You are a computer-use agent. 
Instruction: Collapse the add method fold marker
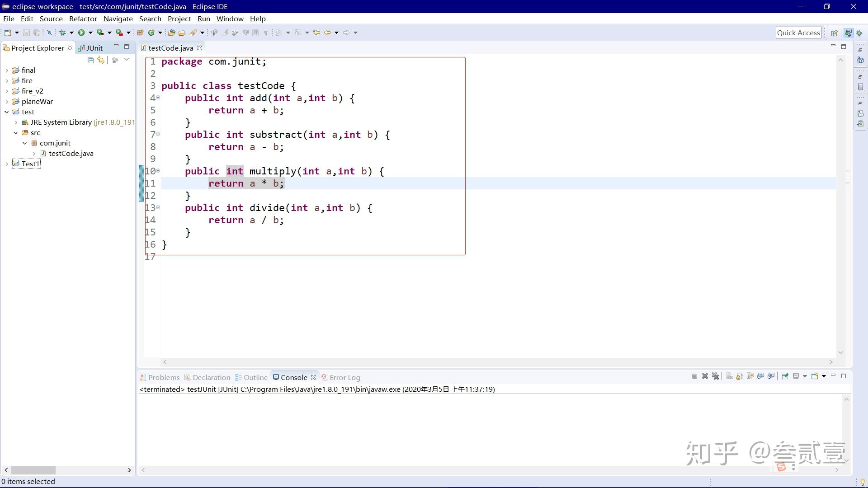point(158,98)
